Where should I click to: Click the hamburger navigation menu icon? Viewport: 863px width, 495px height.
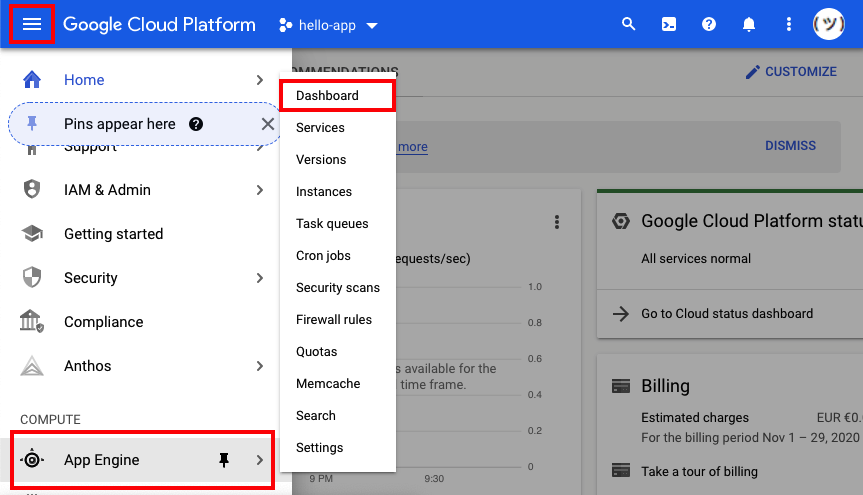[32, 24]
